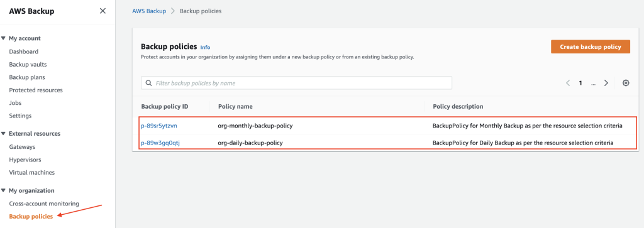Go to previous page arrow

click(x=568, y=83)
